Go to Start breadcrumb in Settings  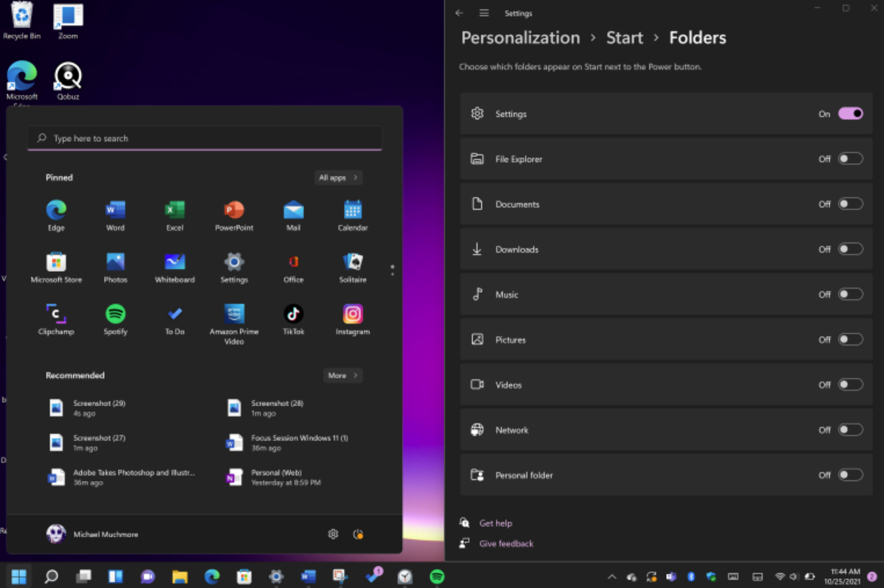pos(625,38)
